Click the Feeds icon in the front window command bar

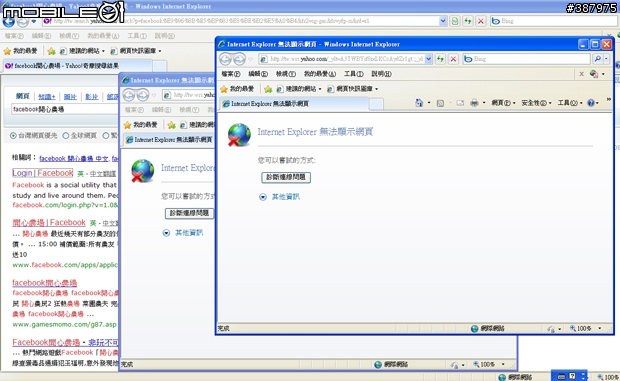point(440,103)
